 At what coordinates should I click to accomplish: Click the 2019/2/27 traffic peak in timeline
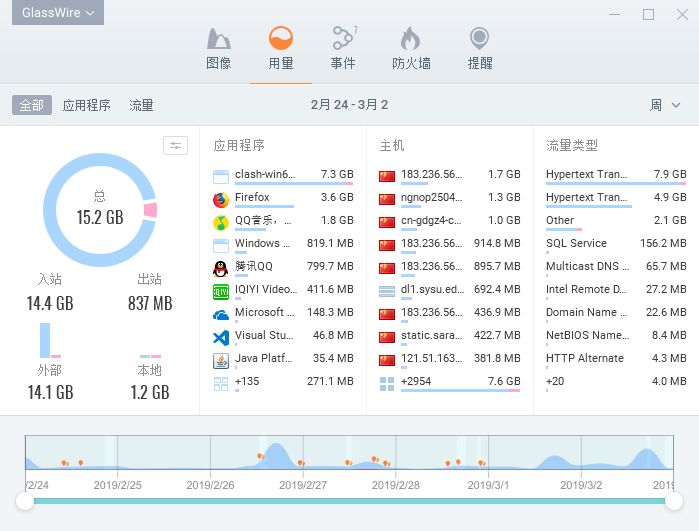[x=276, y=455]
